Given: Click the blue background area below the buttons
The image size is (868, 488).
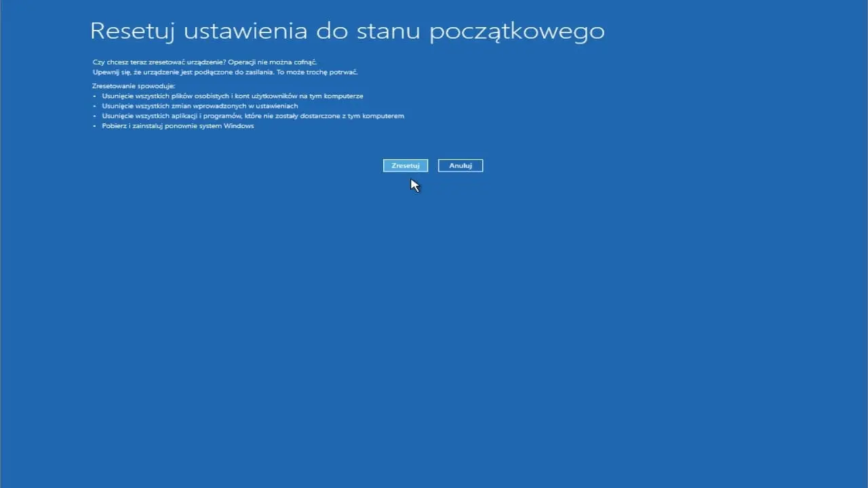Looking at the screenshot, I should coord(434,271).
